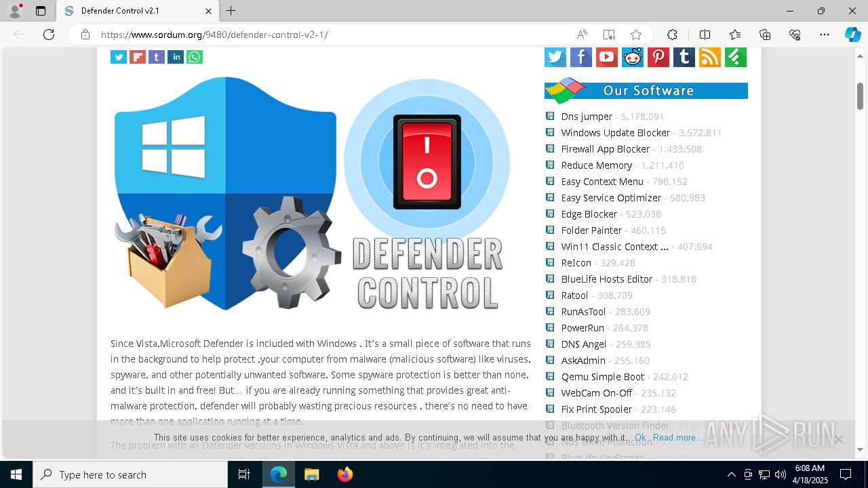This screenshot has height=488, width=868.
Task: Click the Read aloud icon in address bar
Action: (x=582, y=35)
